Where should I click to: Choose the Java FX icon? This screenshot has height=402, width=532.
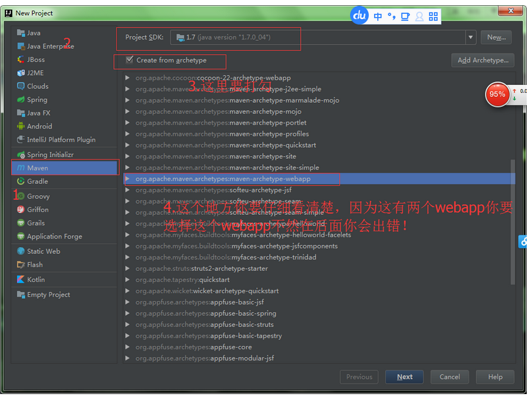tap(20, 113)
